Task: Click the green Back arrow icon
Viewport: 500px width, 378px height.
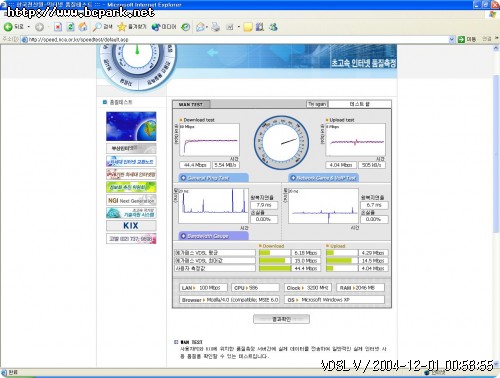Action: click(8, 27)
